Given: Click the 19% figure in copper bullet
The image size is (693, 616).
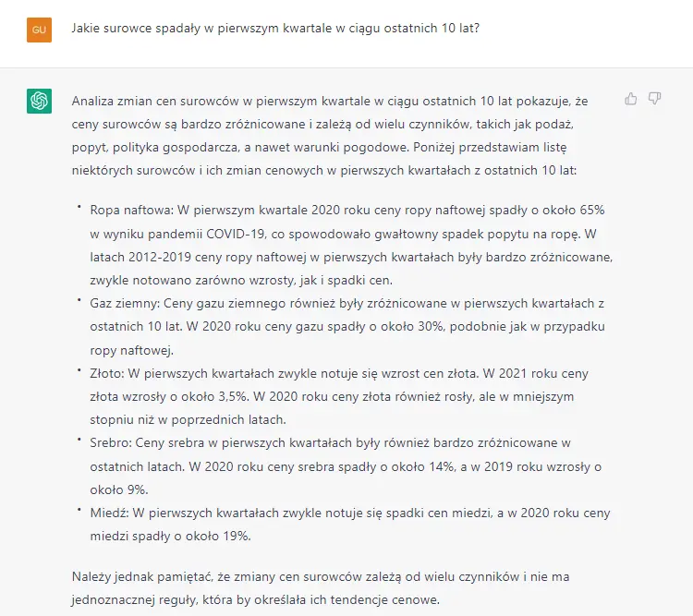Looking at the screenshot, I should [237, 536].
